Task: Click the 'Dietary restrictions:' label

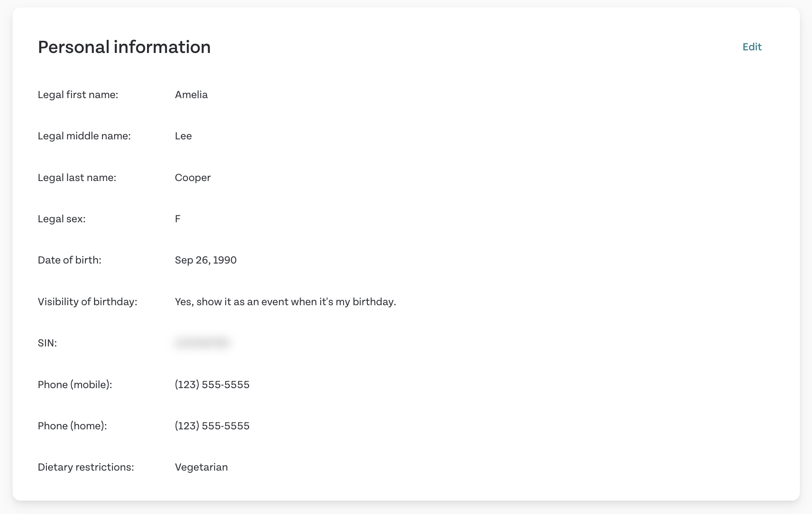Action: [x=86, y=467]
